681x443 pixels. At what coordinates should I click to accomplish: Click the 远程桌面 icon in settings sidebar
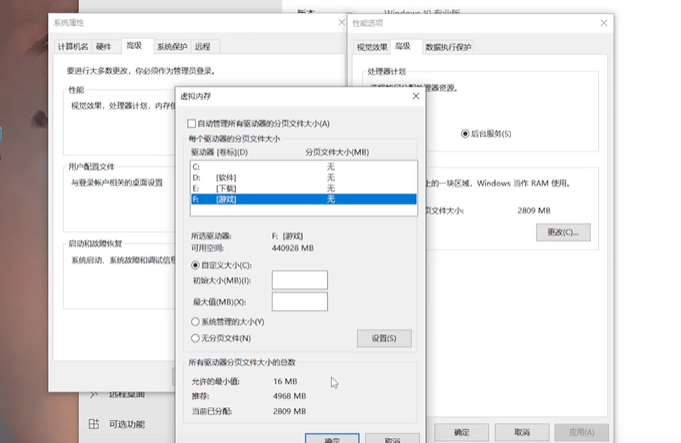(94, 396)
